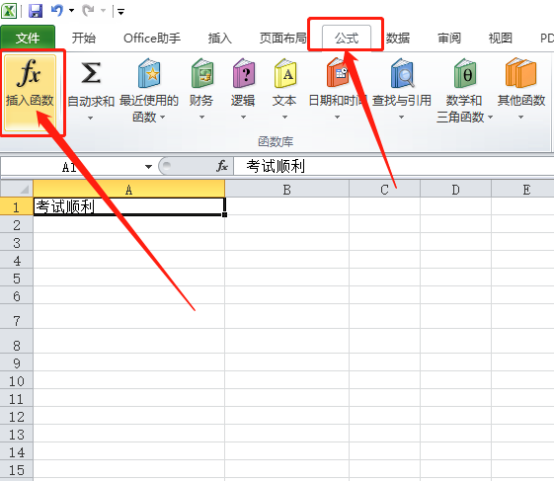
Task: Click the Name Box showing A1
Action: [71, 166]
